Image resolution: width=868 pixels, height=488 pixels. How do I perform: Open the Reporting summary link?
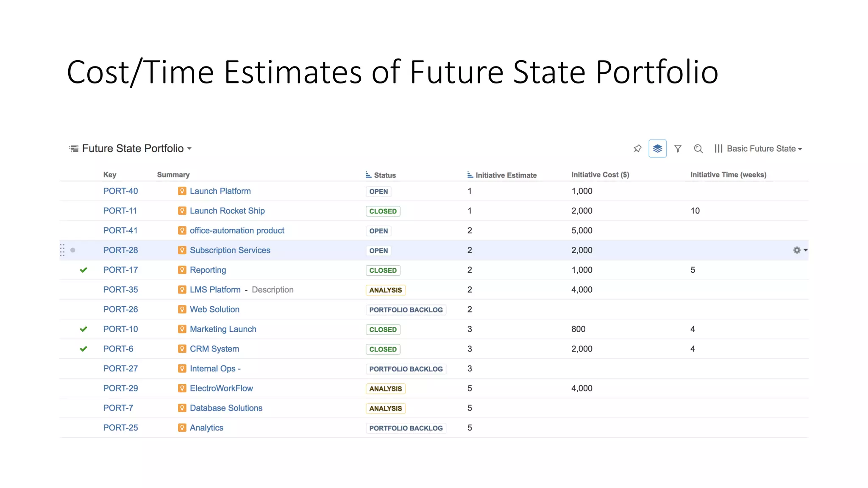(x=208, y=270)
